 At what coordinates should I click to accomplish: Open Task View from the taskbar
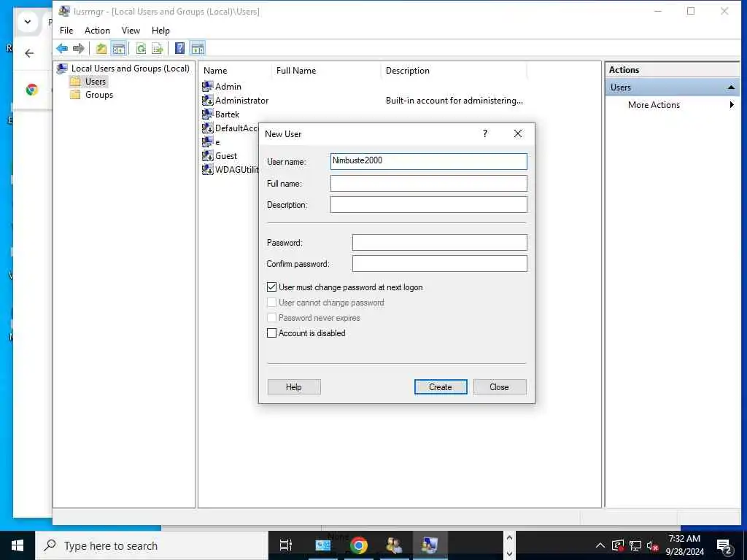click(x=285, y=545)
